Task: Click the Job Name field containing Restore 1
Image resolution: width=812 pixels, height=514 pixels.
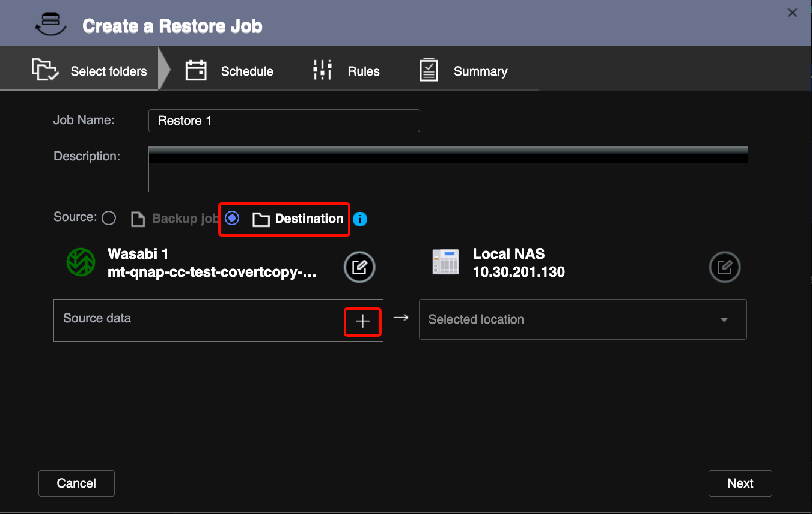Action: tap(284, 121)
